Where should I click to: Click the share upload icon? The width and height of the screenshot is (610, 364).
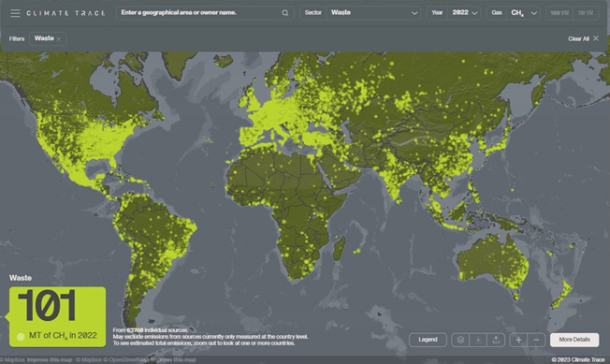[x=496, y=340]
